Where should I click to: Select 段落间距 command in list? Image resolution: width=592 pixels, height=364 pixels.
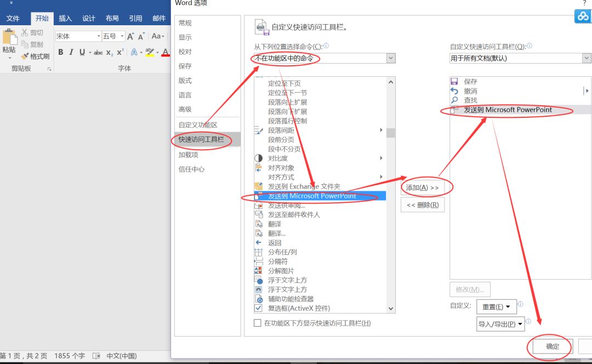click(x=320, y=130)
